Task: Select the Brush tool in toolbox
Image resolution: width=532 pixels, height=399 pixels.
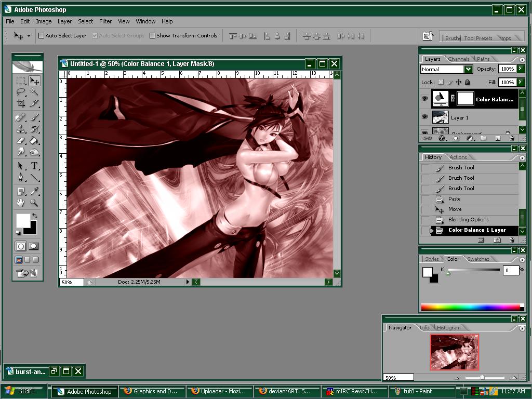Action: pyautogui.click(x=34, y=118)
